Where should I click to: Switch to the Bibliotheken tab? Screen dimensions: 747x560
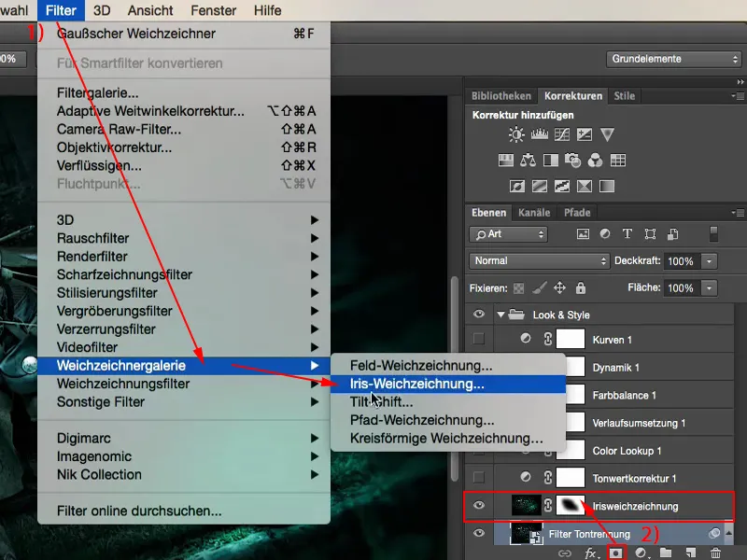[x=501, y=96]
